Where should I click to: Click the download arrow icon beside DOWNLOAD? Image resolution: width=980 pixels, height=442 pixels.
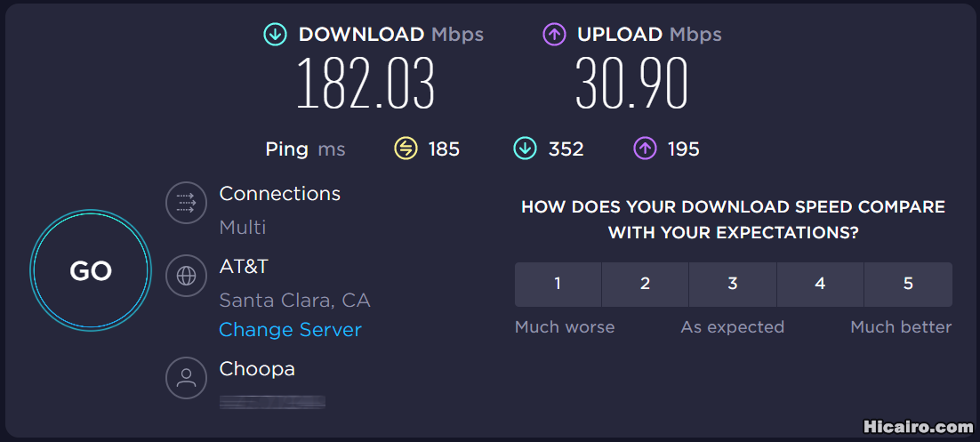tap(276, 35)
